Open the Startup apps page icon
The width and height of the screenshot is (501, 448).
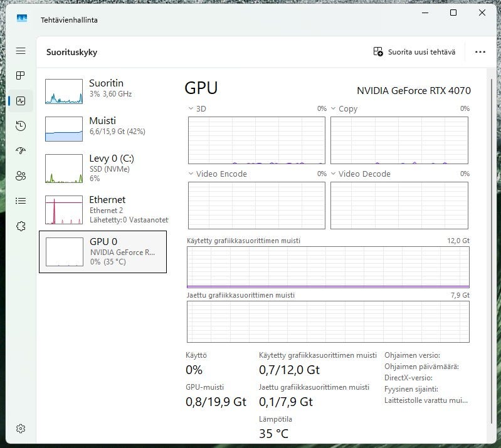point(21,151)
